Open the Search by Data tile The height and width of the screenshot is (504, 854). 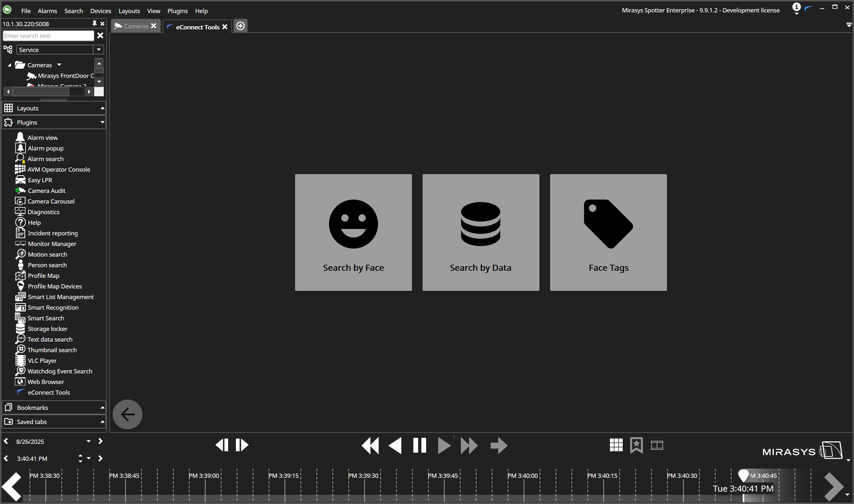[x=481, y=232]
